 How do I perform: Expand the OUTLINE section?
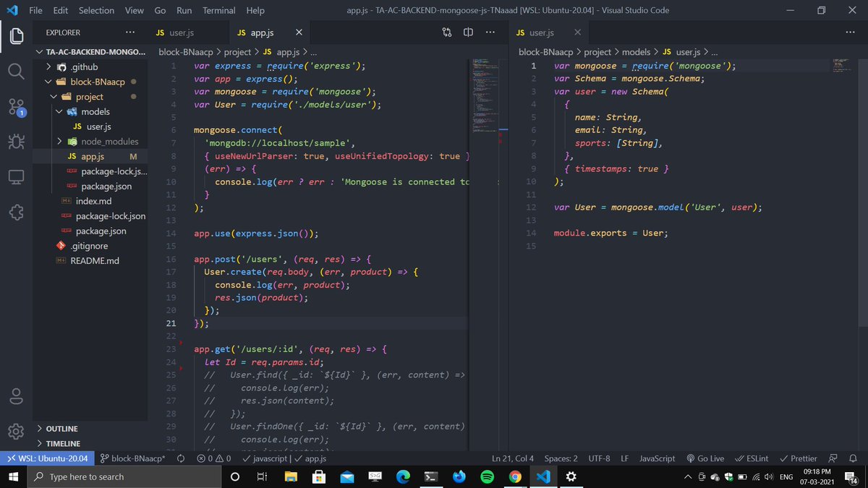90,429
